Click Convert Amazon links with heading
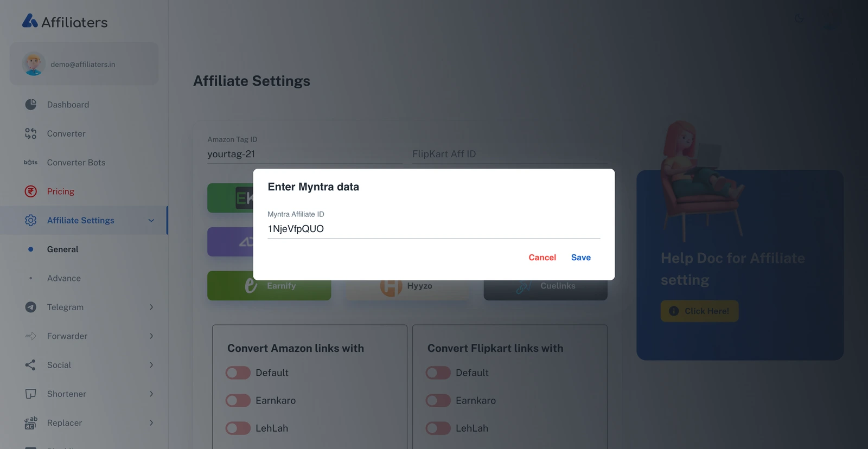This screenshot has width=868, height=449. point(296,348)
